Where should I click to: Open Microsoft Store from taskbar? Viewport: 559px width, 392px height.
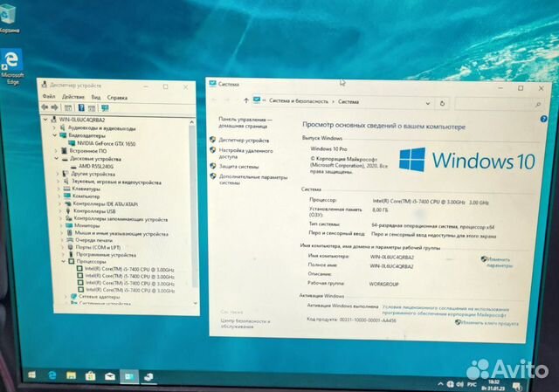point(90,376)
